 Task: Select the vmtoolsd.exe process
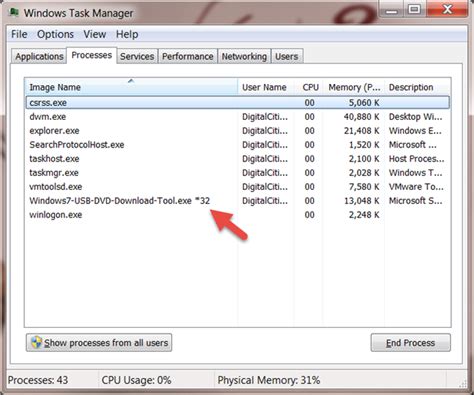[x=238, y=187]
